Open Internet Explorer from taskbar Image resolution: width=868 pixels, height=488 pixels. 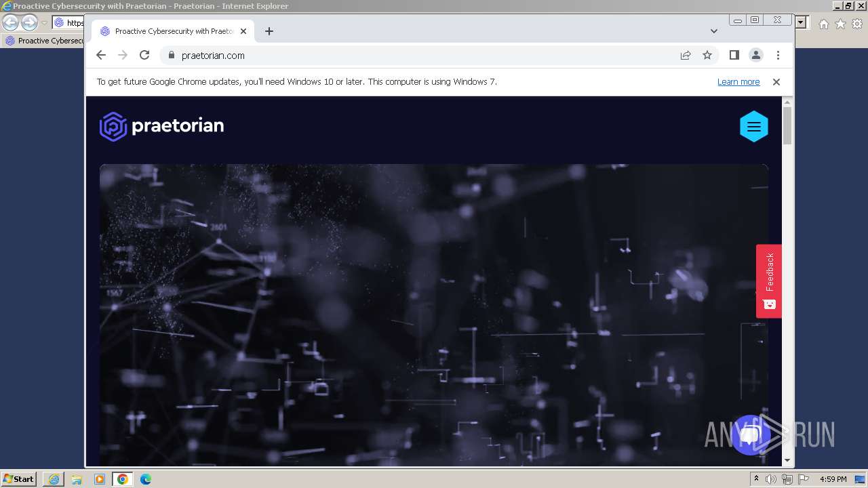[x=54, y=479]
